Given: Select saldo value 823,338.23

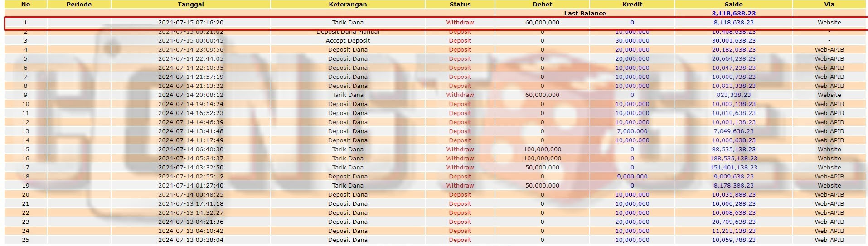Looking at the screenshot, I should (x=733, y=95).
